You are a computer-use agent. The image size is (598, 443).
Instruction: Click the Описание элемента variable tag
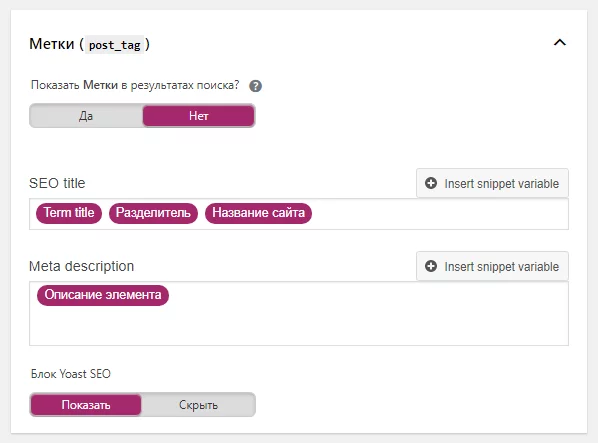[103, 295]
